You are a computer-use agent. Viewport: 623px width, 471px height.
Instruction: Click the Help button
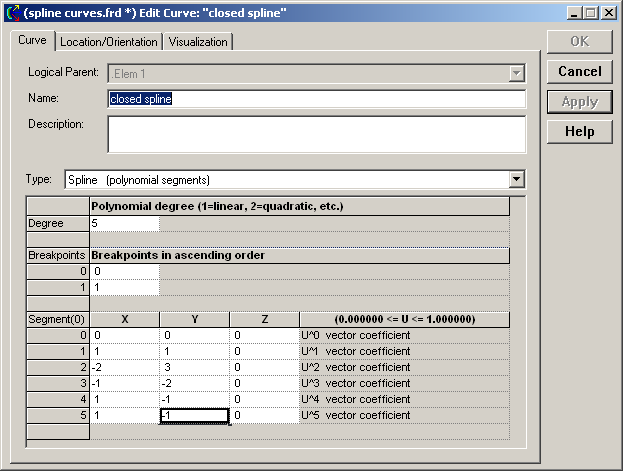coord(579,131)
